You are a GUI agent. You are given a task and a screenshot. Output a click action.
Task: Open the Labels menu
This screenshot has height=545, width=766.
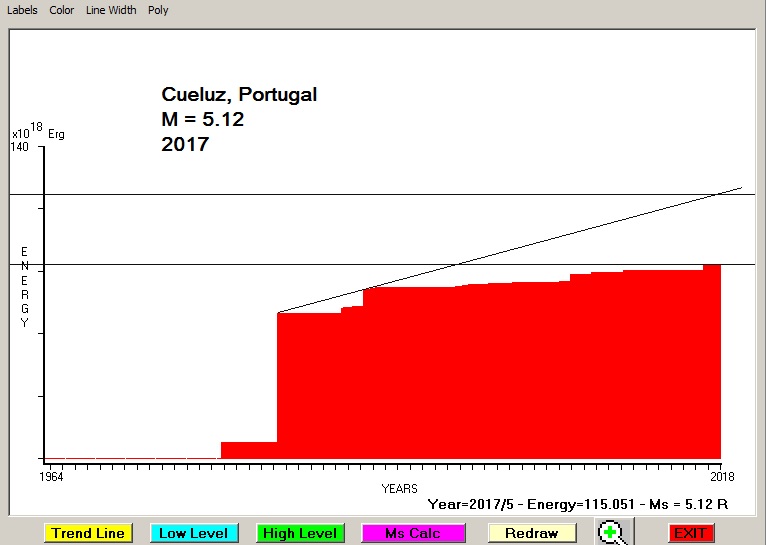click(22, 10)
